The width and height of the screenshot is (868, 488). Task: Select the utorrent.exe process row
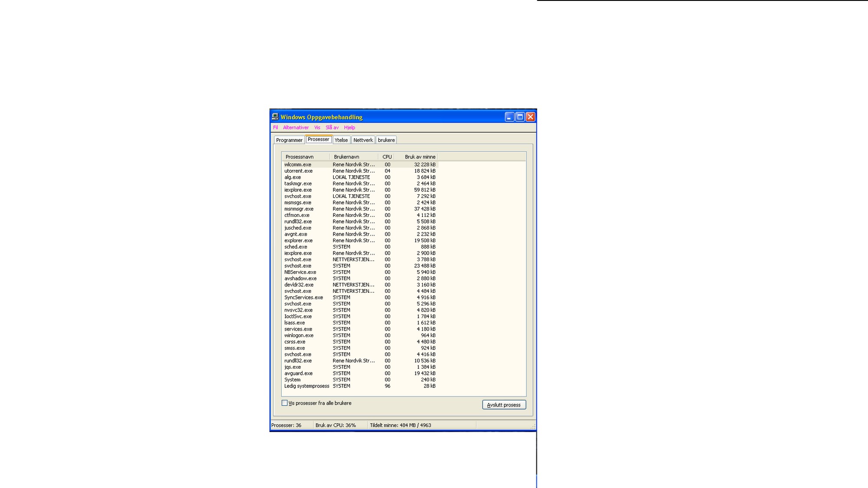coord(299,171)
